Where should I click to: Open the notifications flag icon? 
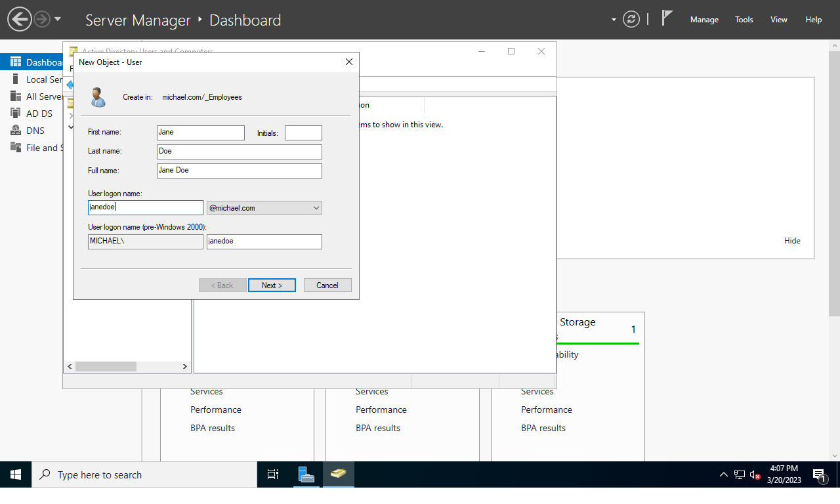667,18
